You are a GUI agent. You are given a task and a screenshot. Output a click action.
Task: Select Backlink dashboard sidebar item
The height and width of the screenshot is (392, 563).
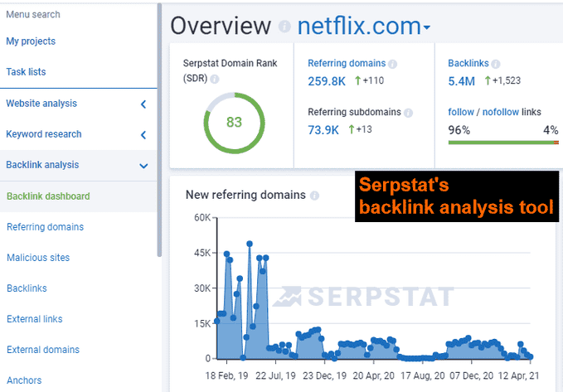pos(48,196)
